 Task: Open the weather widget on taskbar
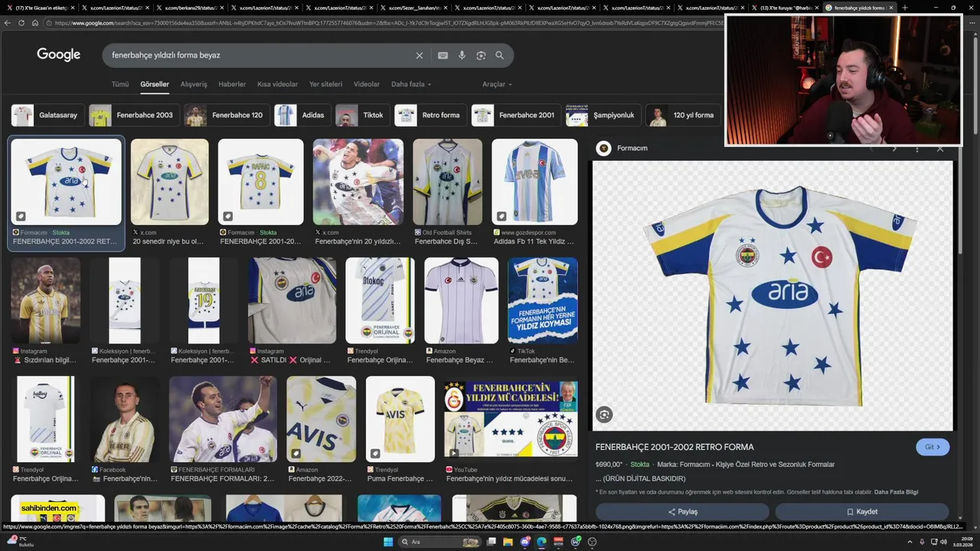click(20, 541)
